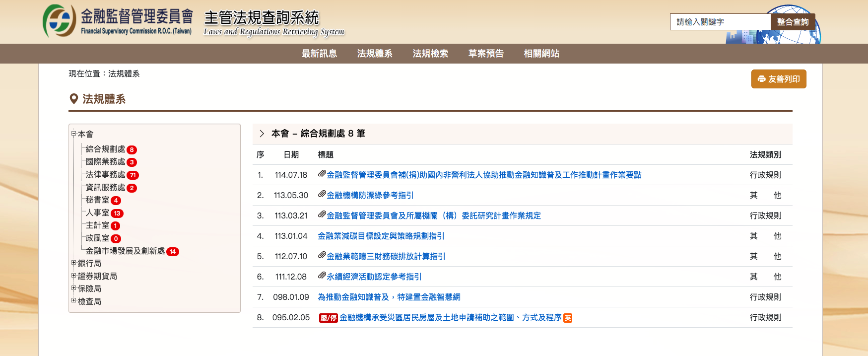
Task: Click paperclip icon beside 金融機構防漂綠參考指引
Action: point(322,194)
